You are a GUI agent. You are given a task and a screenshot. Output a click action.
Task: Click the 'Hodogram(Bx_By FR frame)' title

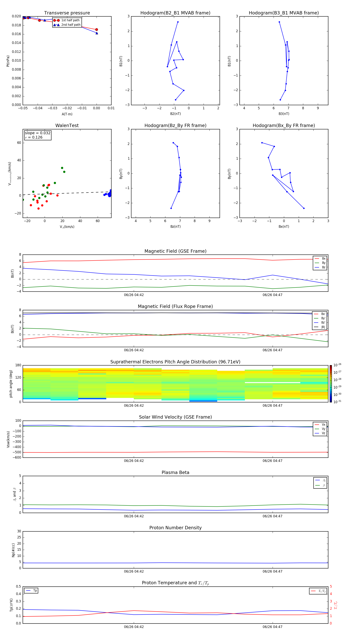284,125
